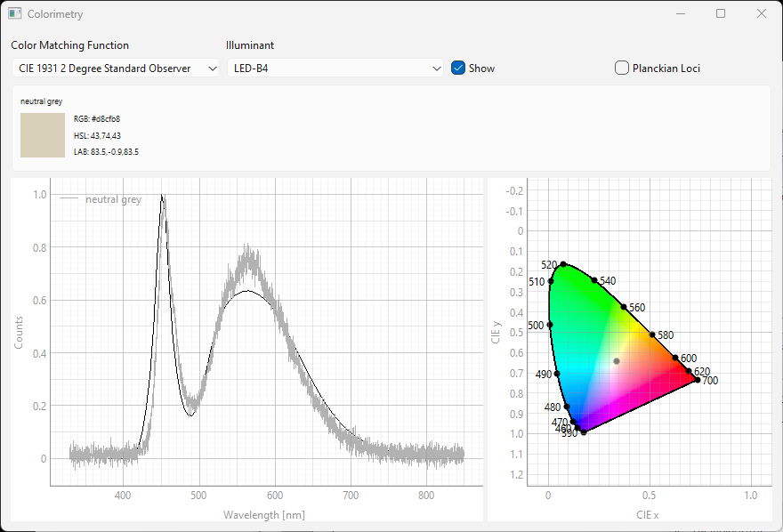Enable the Planckian Loci checkbox
Screen dimensions: 783x532
[622, 69]
